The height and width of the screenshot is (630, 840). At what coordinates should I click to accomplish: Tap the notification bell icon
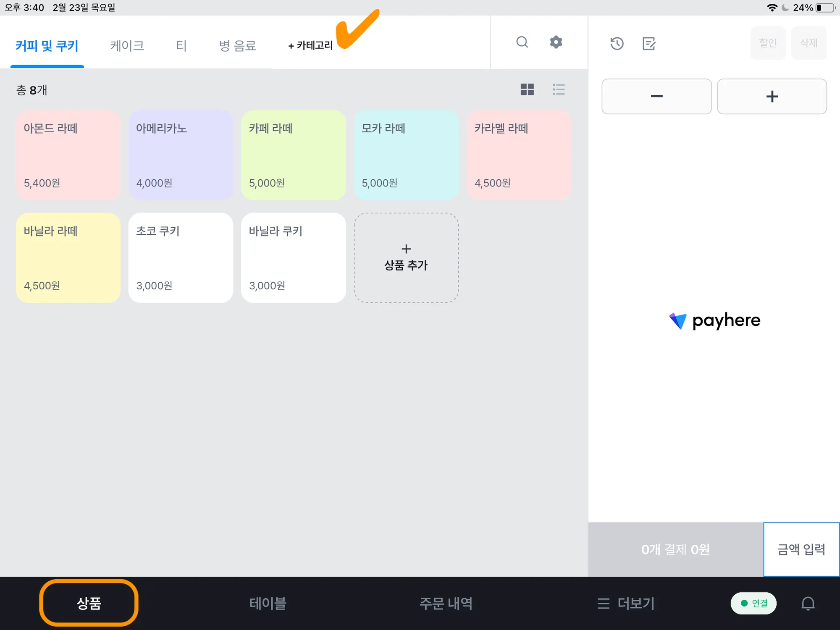[x=808, y=603]
